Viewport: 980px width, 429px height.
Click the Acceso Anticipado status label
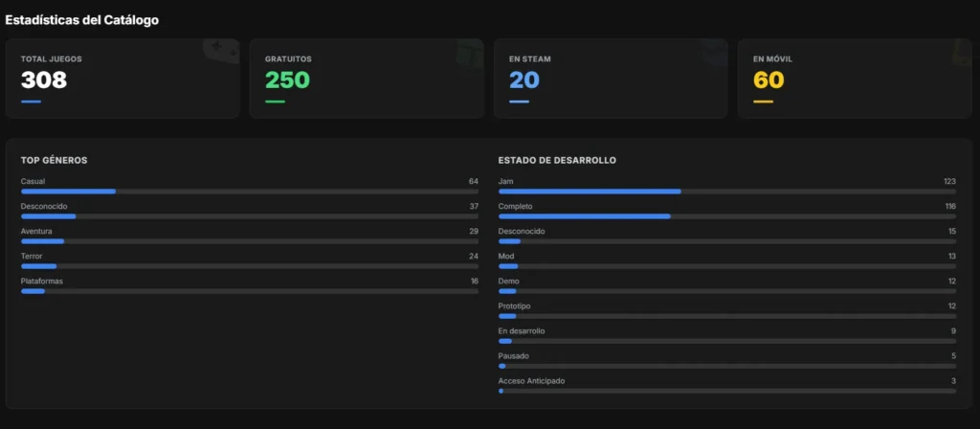click(531, 380)
